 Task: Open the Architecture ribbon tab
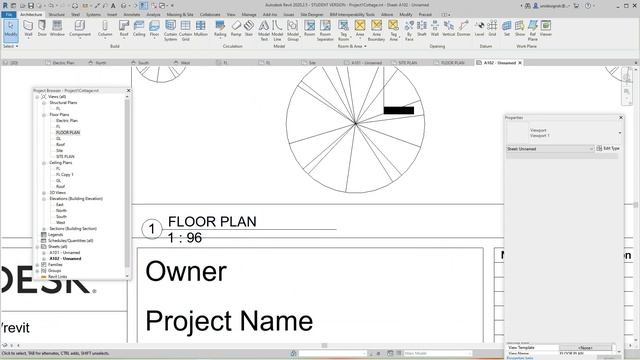(x=31, y=14)
